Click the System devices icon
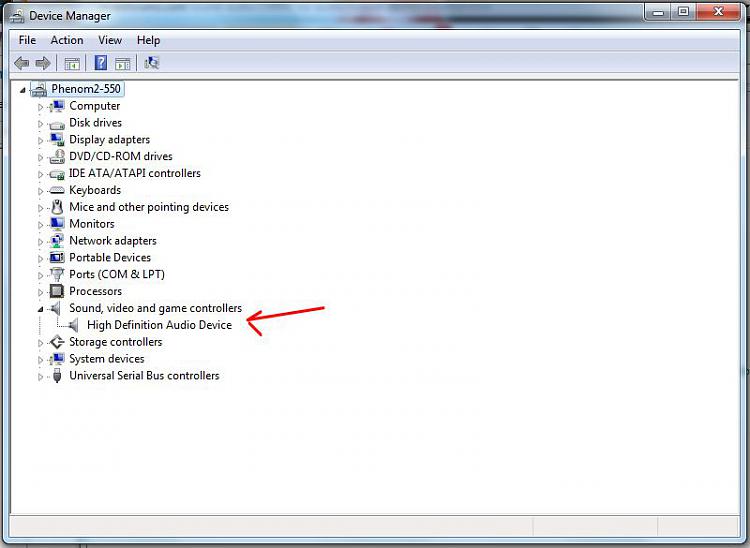This screenshot has width=750, height=548. (57, 359)
